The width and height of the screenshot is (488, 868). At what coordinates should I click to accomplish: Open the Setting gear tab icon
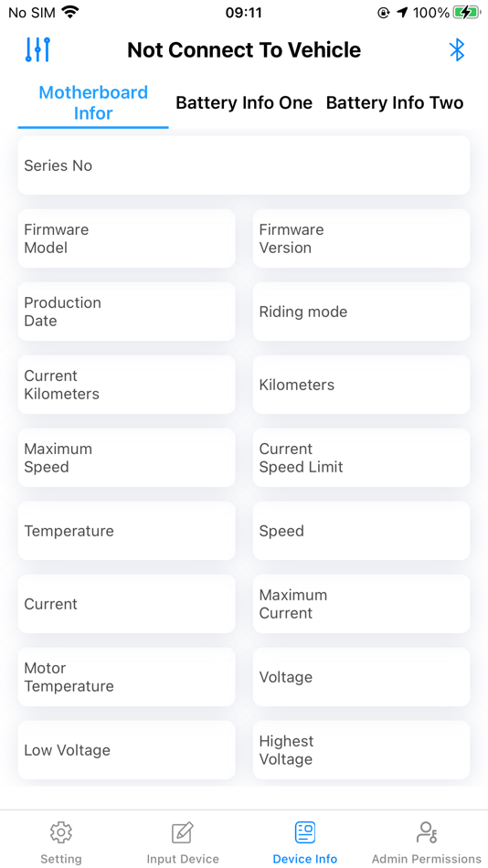[61, 832]
